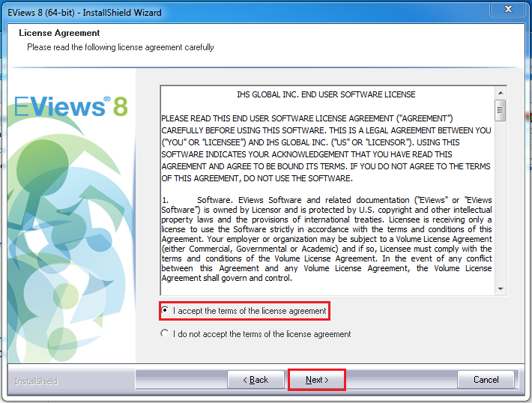This screenshot has height=403, width=532.
Task: Select 'I accept the terms' radio button
Action: [165, 310]
